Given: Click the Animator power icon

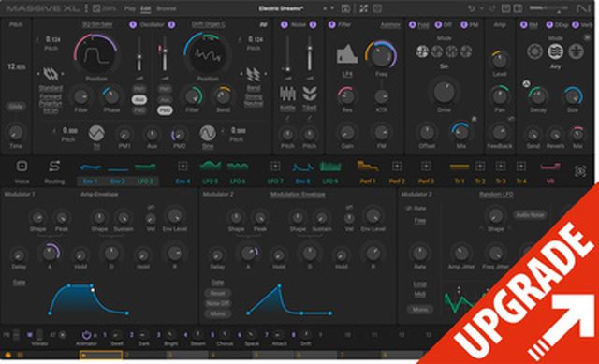Looking at the screenshot, I should click(86, 335).
